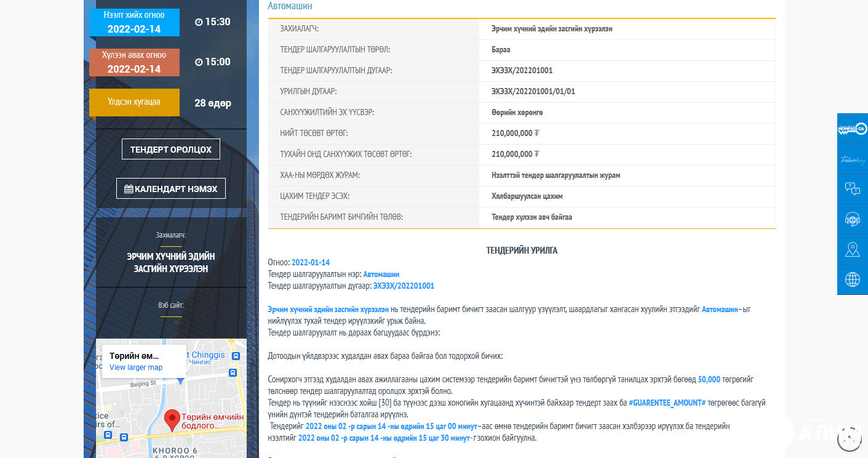Image resolution: width=868 pixels, height=458 pixels.
Task: Click the blue ЭХЭЗХ/202201001 number in invitation
Action: coord(404,286)
